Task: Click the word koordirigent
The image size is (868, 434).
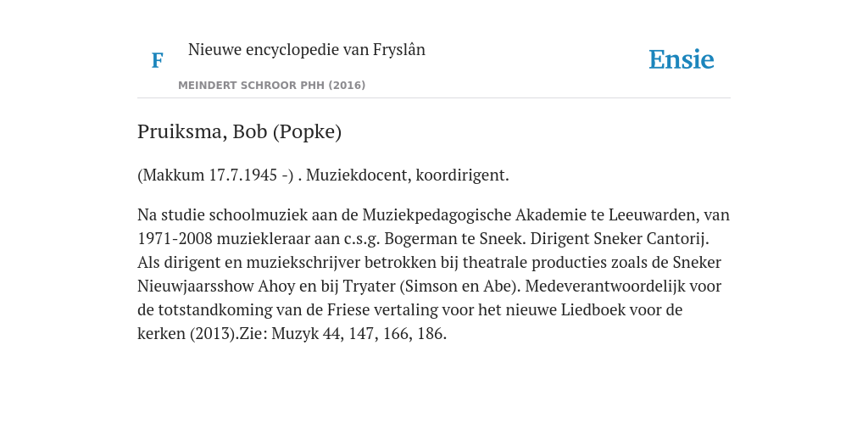Action: coord(462,175)
